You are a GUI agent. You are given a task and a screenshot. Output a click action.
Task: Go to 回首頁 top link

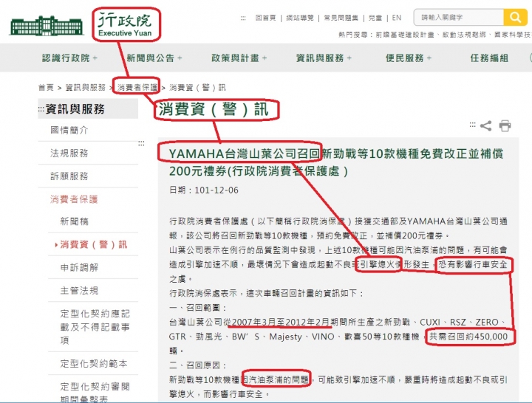[266, 18]
